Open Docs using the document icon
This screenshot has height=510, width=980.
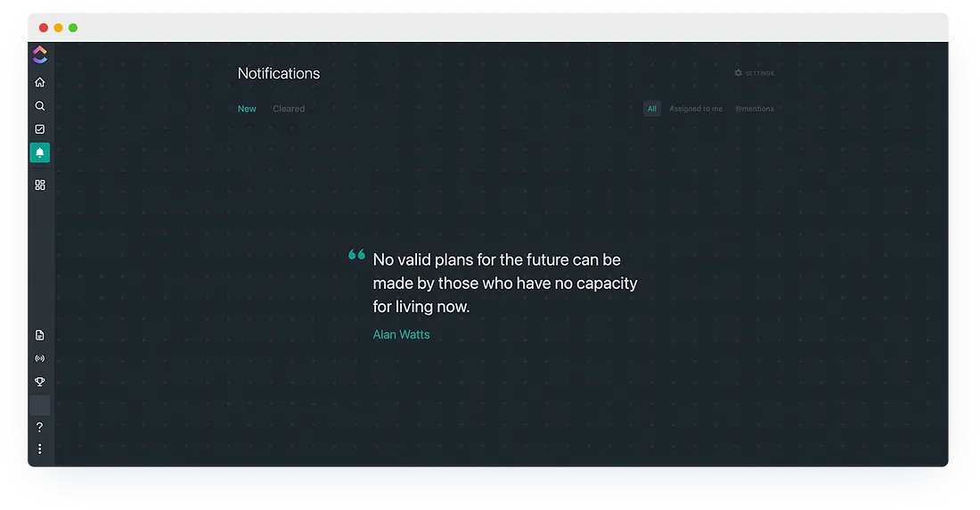click(39, 335)
